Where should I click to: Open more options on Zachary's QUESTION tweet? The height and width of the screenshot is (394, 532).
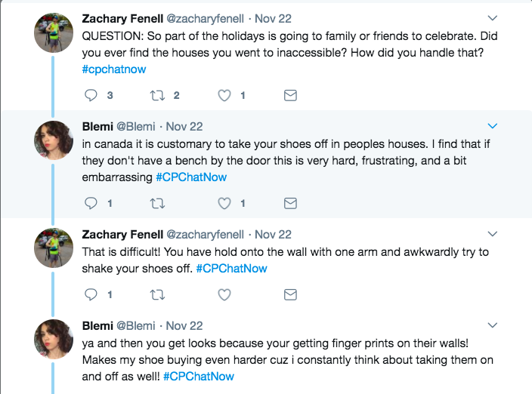pos(493,17)
